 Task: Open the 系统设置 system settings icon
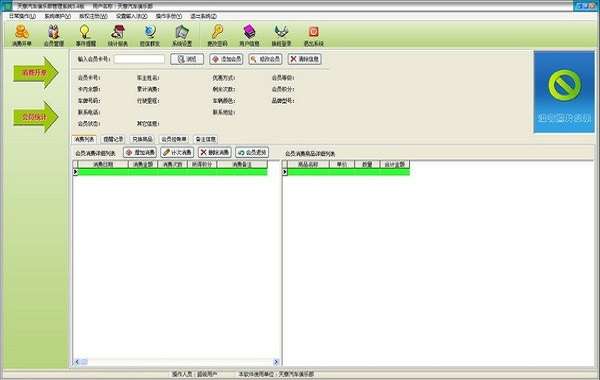click(182, 36)
